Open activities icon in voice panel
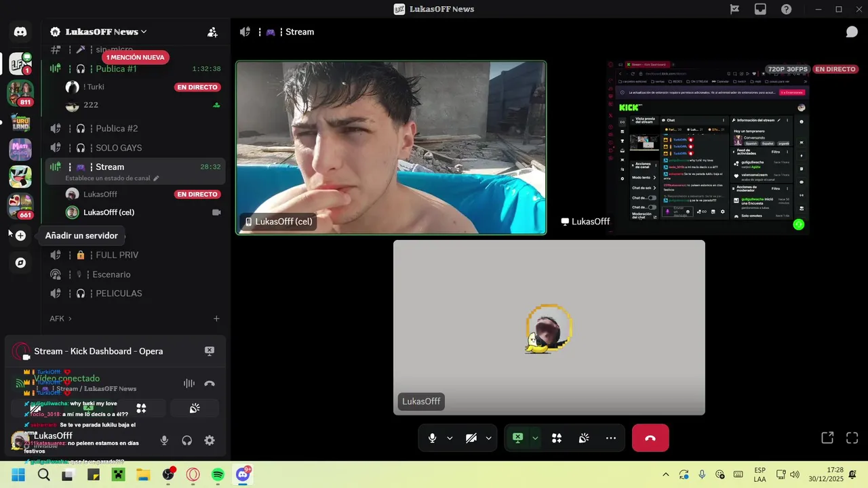 141,408
